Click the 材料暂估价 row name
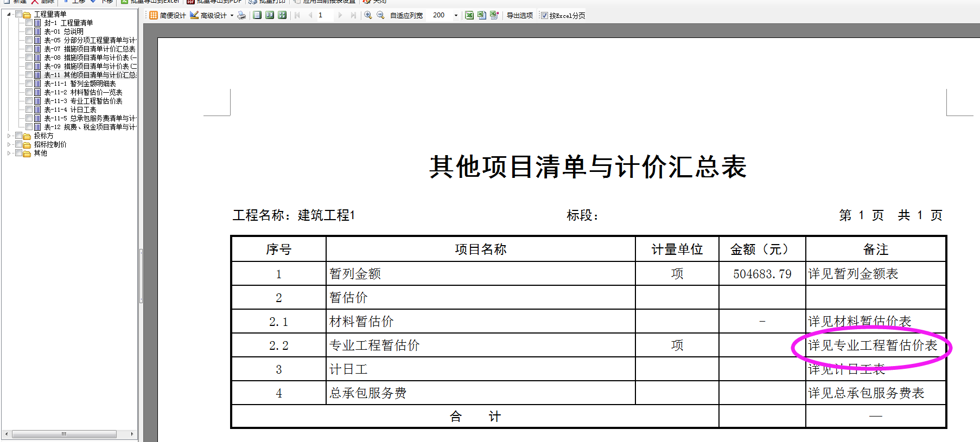980x442 pixels. pos(361,322)
